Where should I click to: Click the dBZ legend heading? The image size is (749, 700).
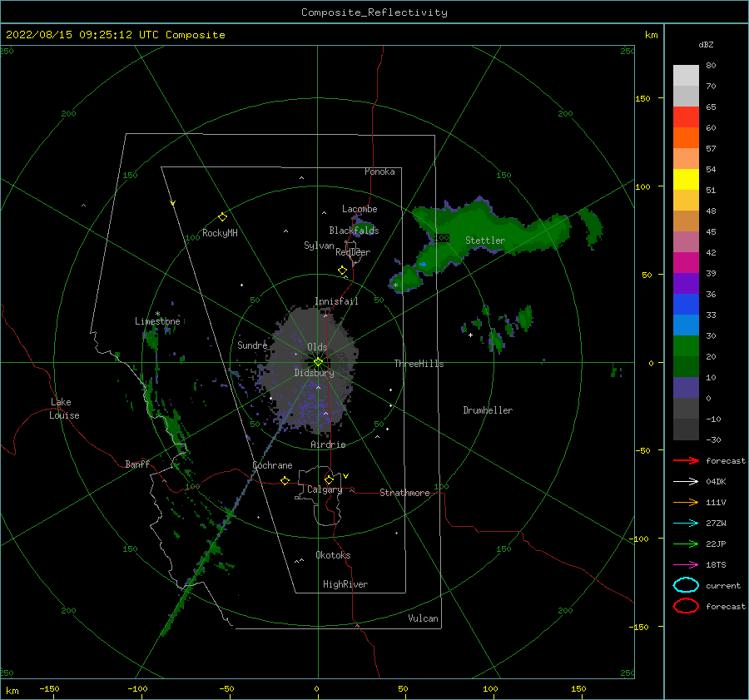[x=706, y=45]
